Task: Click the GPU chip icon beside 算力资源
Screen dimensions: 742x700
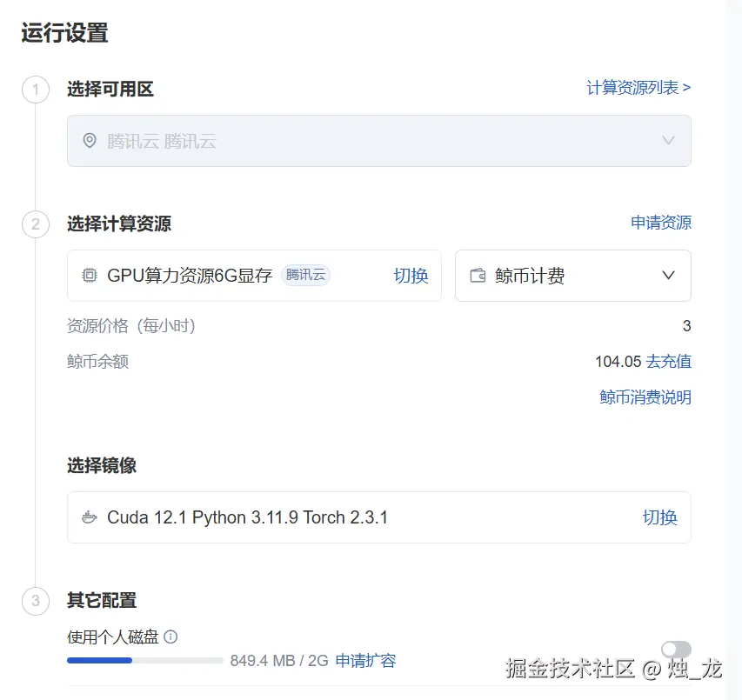Action: point(89,276)
